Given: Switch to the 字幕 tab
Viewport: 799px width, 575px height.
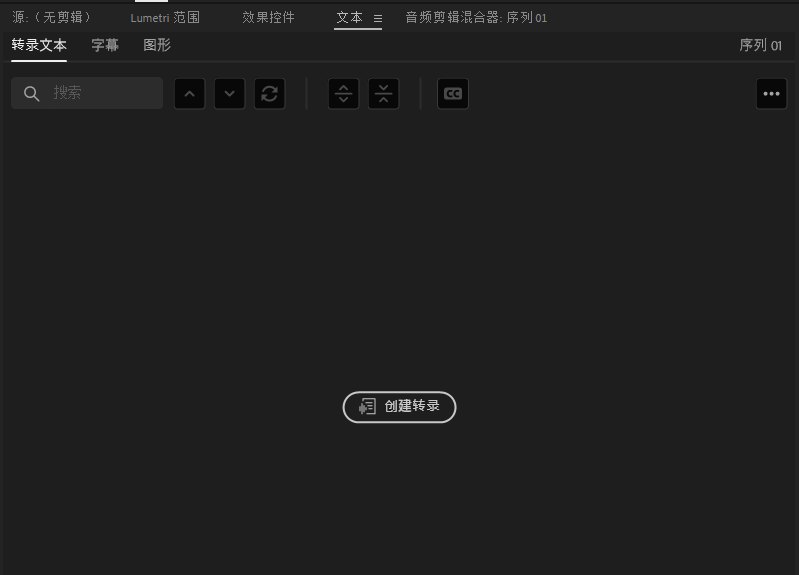Looking at the screenshot, I should (105, 45).
